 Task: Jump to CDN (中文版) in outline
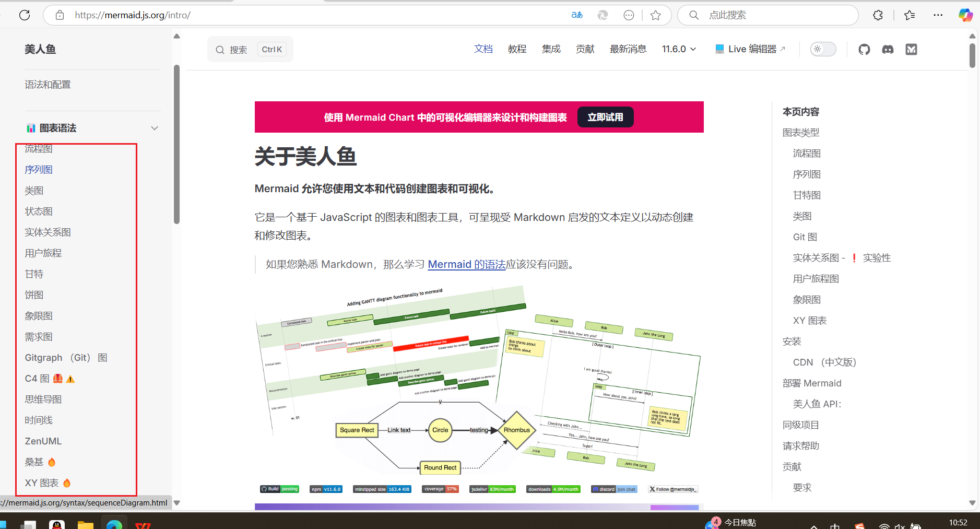click(x=824, y=362)
